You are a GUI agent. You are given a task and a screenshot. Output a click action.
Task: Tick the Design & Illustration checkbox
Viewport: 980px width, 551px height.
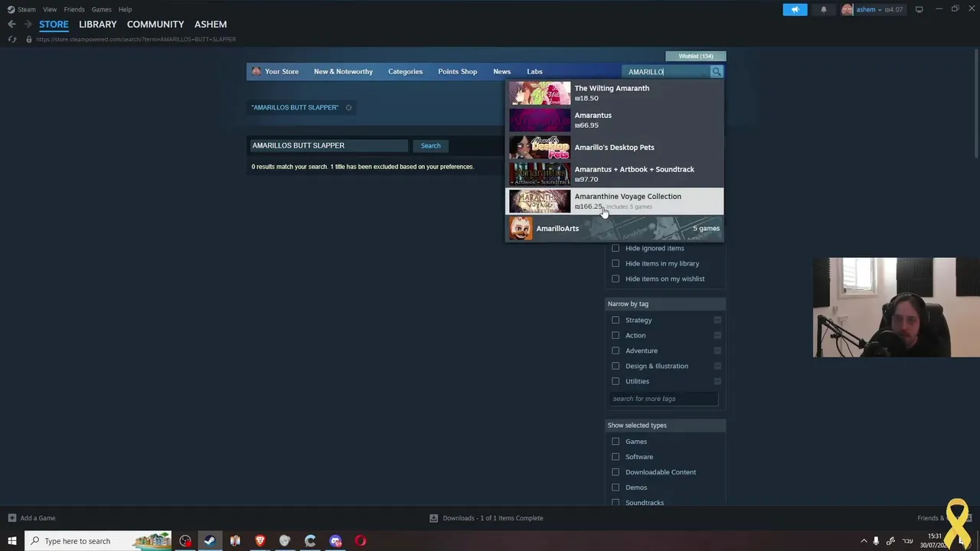point(616,366)
